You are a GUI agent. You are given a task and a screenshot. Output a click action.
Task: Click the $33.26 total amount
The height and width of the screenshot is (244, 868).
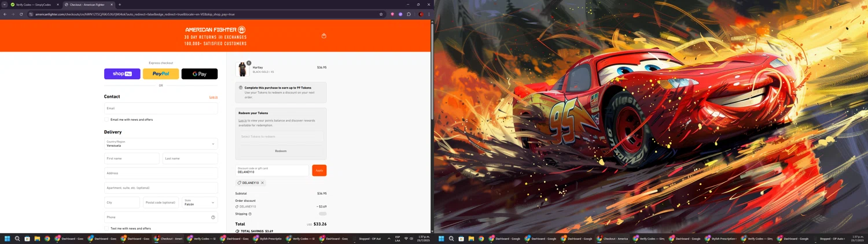[320, 224]
